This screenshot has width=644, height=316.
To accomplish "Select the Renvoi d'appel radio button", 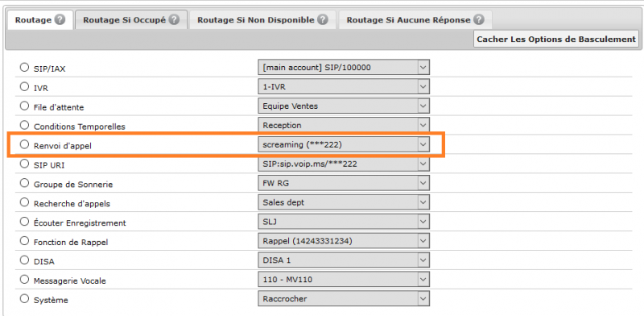I will coord(25,144).
